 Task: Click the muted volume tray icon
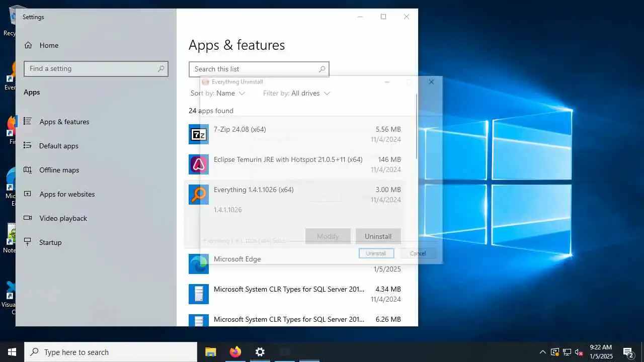coord(579,352)
